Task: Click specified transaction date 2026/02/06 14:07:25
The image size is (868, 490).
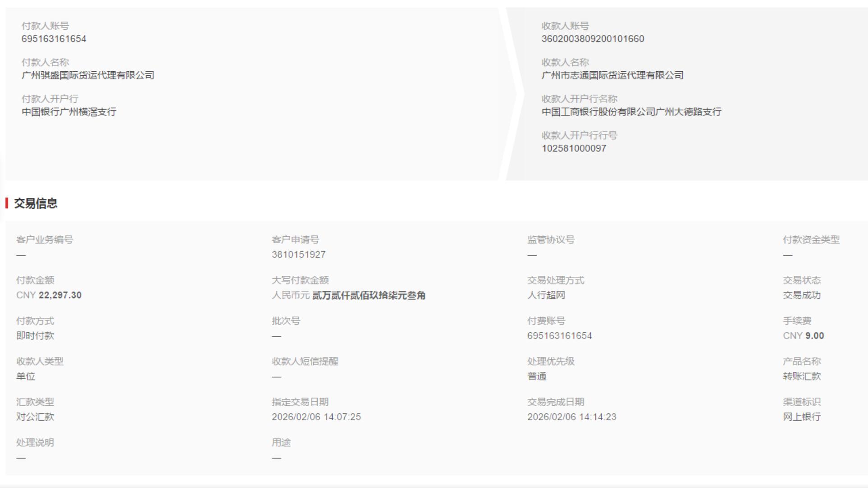Action: (316, 417)
